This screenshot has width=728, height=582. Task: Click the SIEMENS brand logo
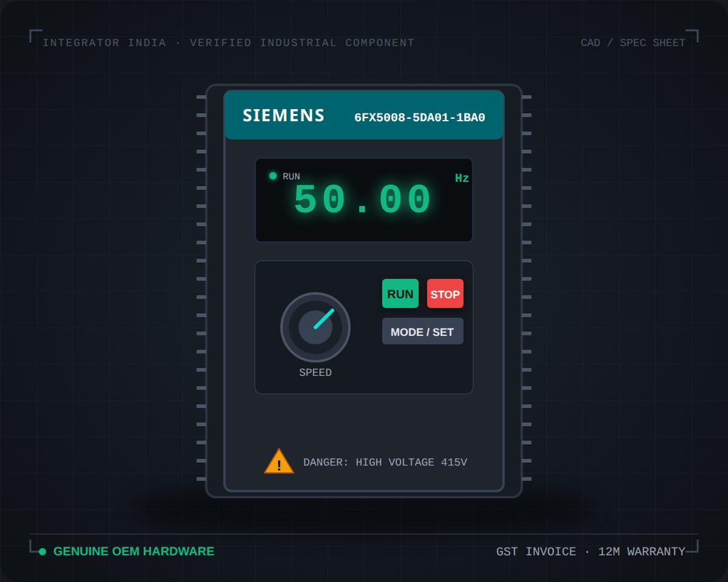pyautogui.click(x=284, y=115)
